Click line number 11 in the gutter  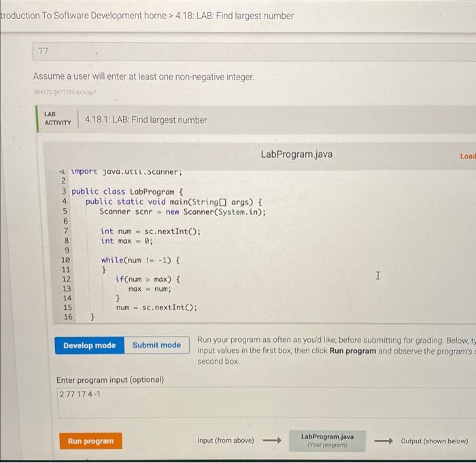point(65,270)
